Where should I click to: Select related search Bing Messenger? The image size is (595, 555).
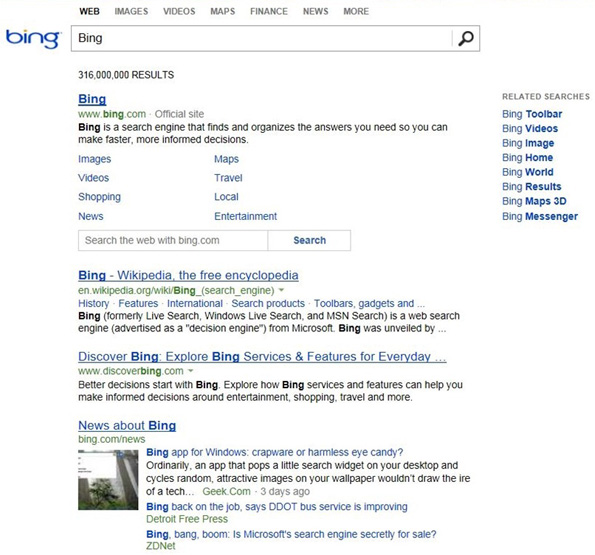540,216
